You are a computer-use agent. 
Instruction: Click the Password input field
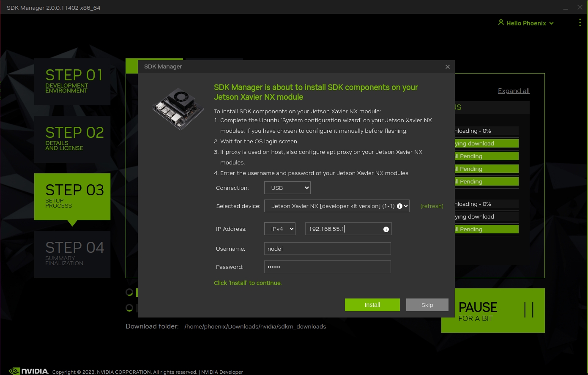click(327, 267)
